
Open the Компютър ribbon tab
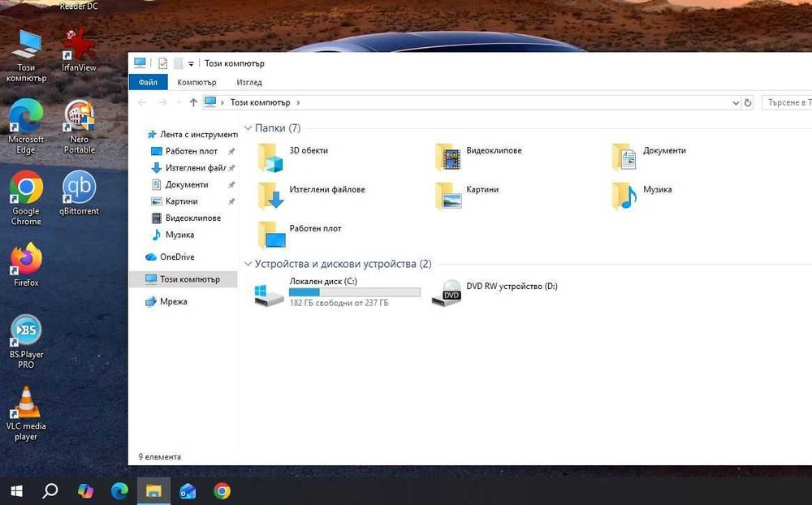click(x=197, y=82)
